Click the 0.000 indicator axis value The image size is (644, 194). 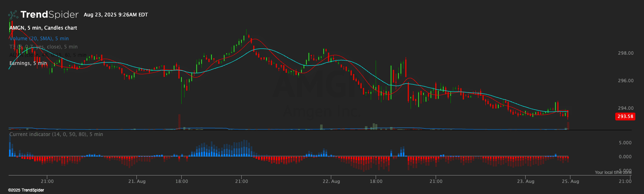(625, 157)
